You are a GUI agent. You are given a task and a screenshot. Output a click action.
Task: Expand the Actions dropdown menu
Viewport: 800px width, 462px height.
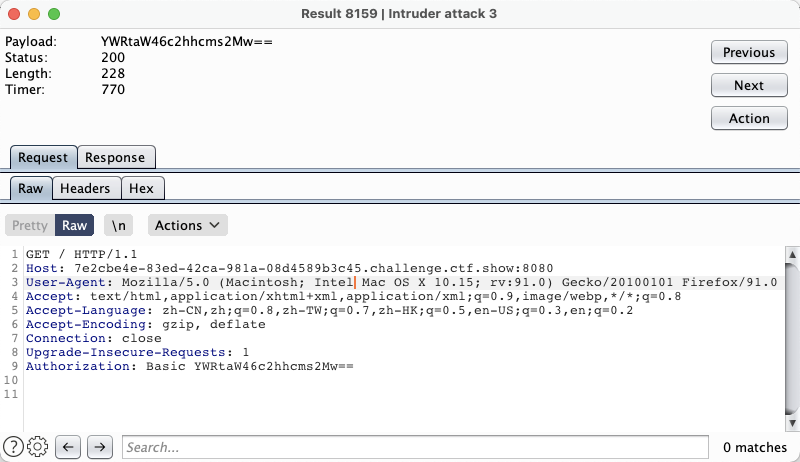[188, 225]
